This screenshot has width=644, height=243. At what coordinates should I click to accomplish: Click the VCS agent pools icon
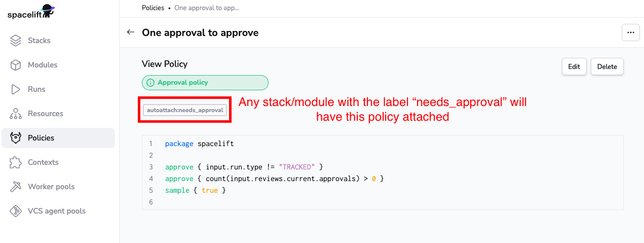pyautogui.click(x=16, y=211)
